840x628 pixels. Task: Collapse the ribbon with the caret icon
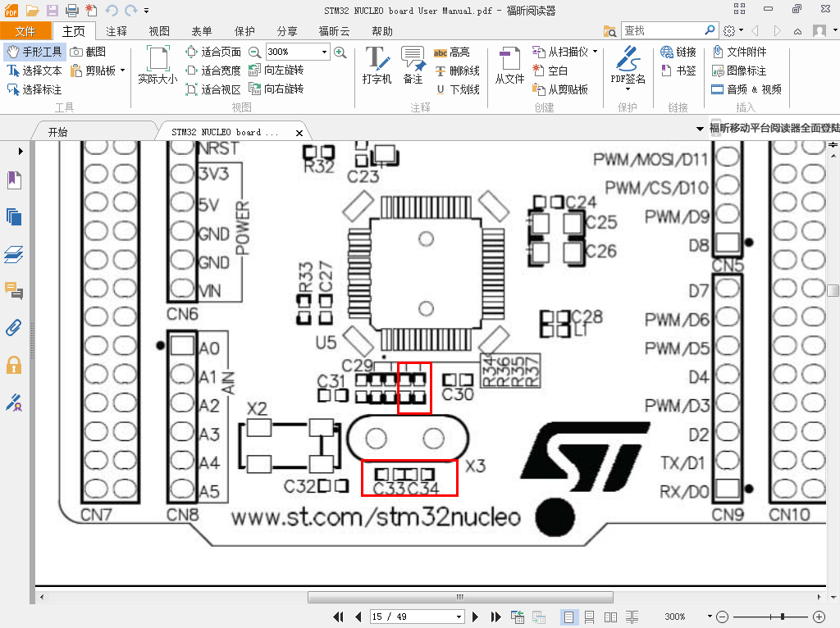[x=797, y=31]
